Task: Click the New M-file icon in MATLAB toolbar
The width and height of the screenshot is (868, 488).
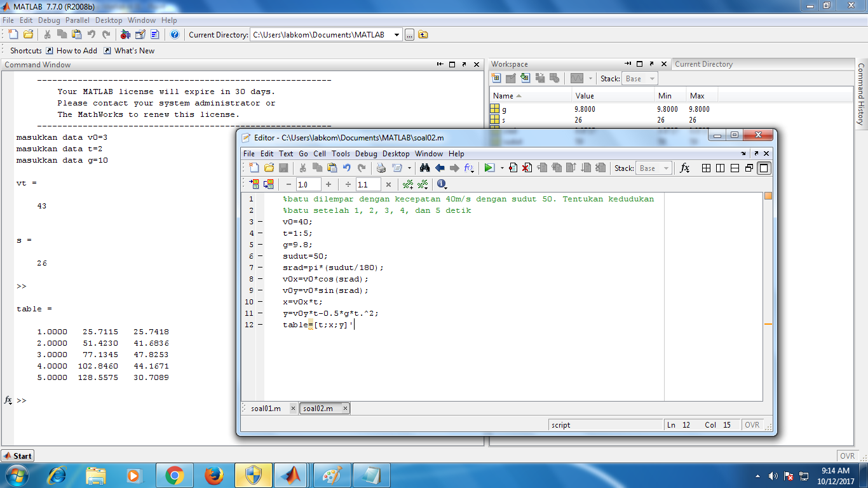Action: click(x=13, y=34)
